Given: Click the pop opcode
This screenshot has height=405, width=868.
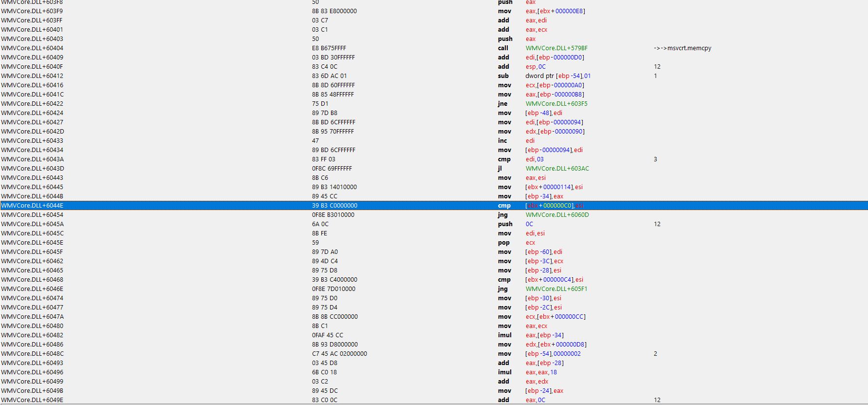Looking at the screenshot, I should [x=504, y=243].
